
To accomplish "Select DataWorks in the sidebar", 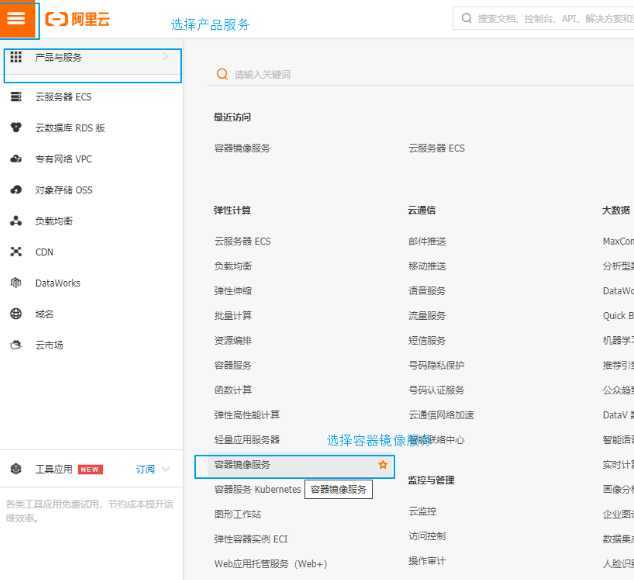I will tap(57, 283).
